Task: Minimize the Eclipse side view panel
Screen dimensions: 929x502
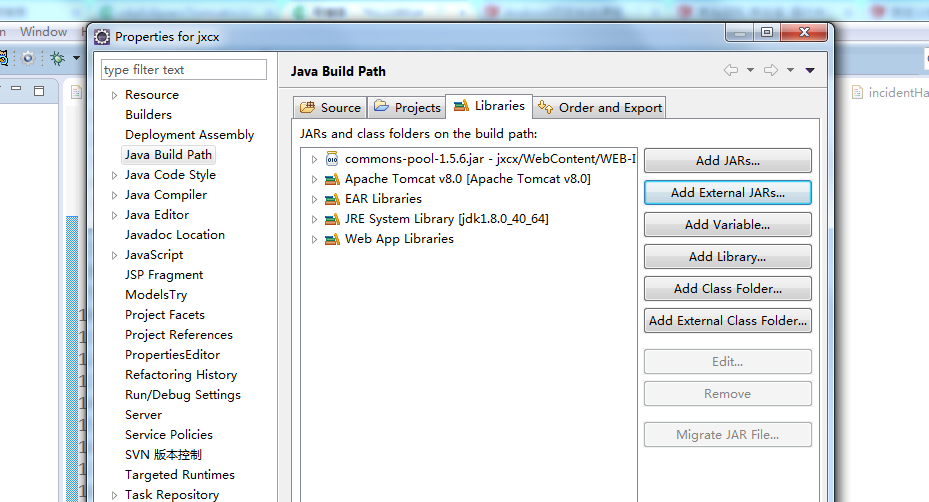Action: (16, 88)
